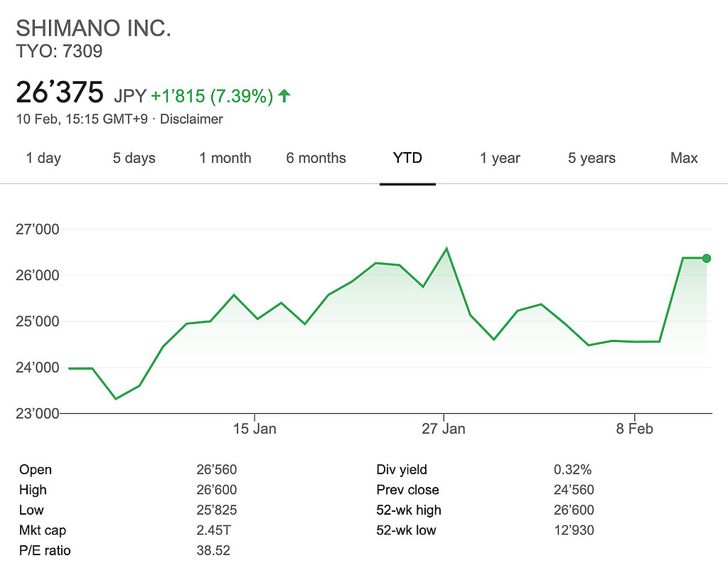Viewport: 728px width, 573px height.
Task: Switch to the 1 day tab
Action: (43, 158)
